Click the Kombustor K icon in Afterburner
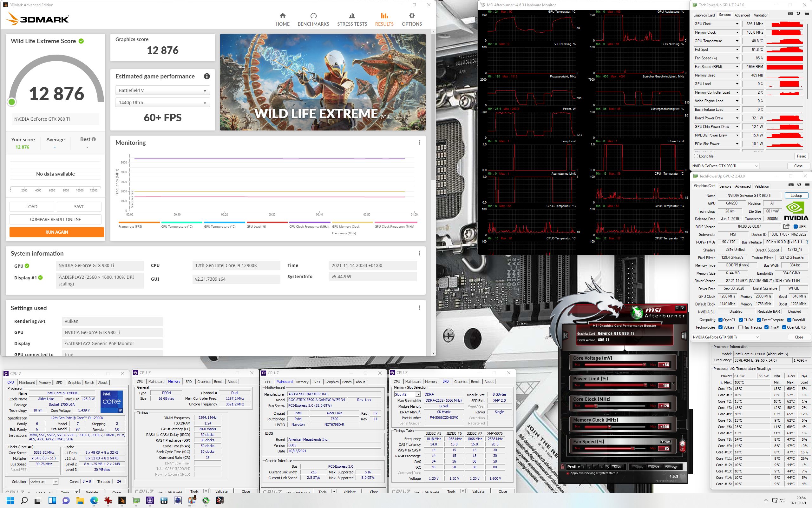Image resolution: width=812 pixels, height=508 pixels. [x=566, y=335]
